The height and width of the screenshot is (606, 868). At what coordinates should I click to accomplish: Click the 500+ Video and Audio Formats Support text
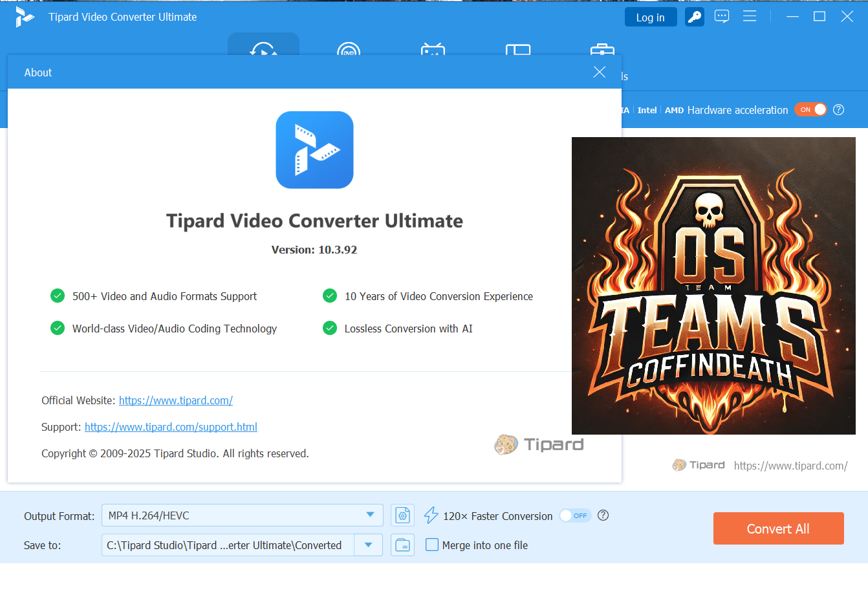click(x=164, y=296)
